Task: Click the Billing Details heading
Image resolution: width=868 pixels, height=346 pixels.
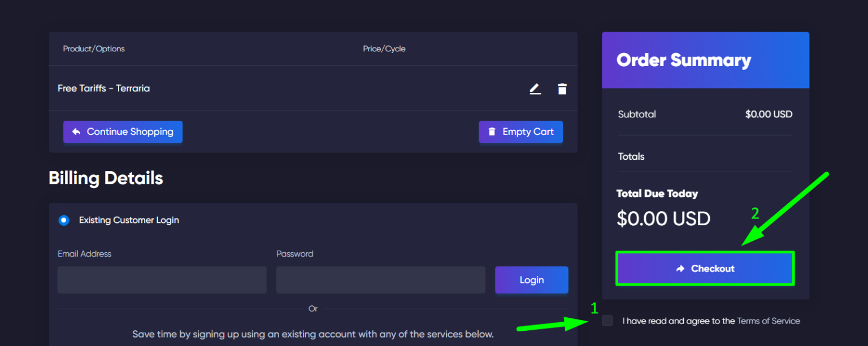Action: pos(106,178)
